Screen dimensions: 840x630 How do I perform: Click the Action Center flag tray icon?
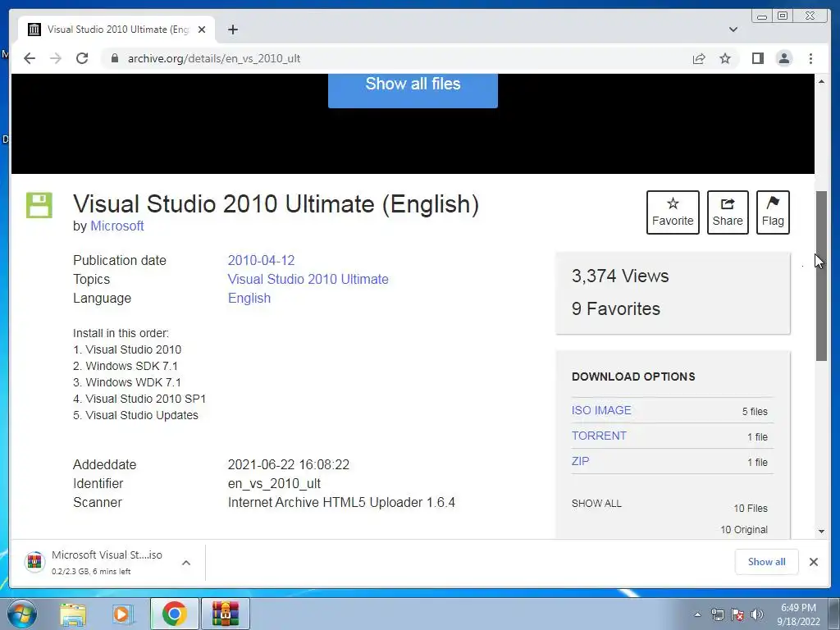737,614
